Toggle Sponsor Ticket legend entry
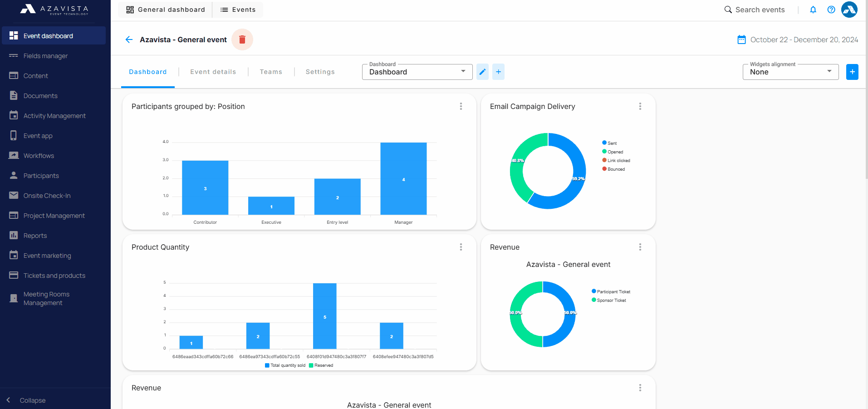This screenshot has width=868, height=409. tap(609, 300)
